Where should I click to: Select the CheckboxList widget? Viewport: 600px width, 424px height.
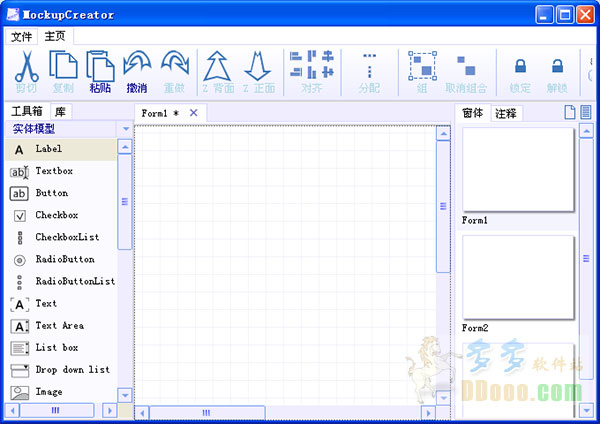point(61,238)
